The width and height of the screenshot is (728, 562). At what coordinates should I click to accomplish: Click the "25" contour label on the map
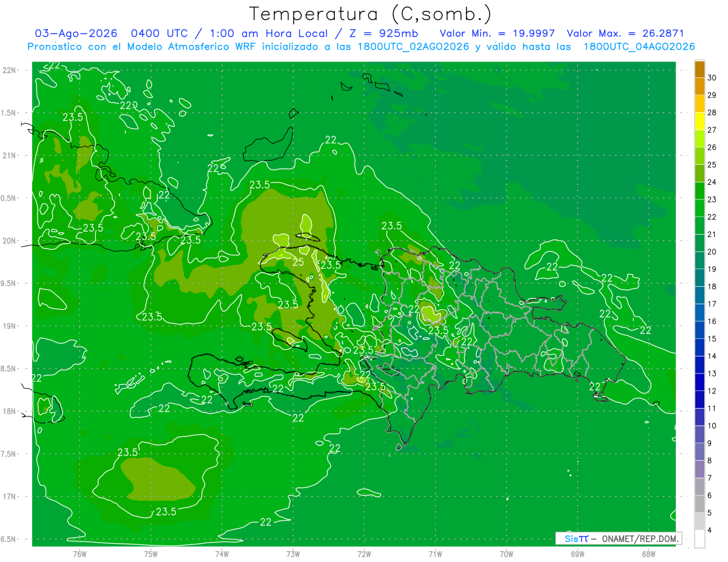tap(298, 262)
